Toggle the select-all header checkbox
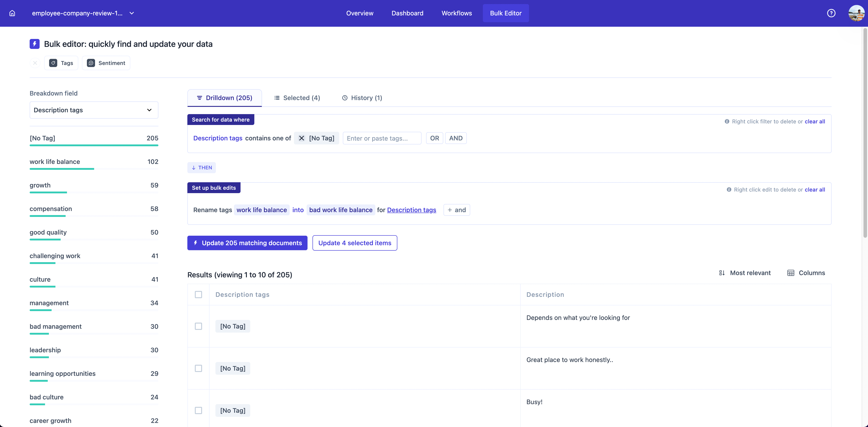Image resolution: width=868 pixels, height=427 pixels. [198, 295]
